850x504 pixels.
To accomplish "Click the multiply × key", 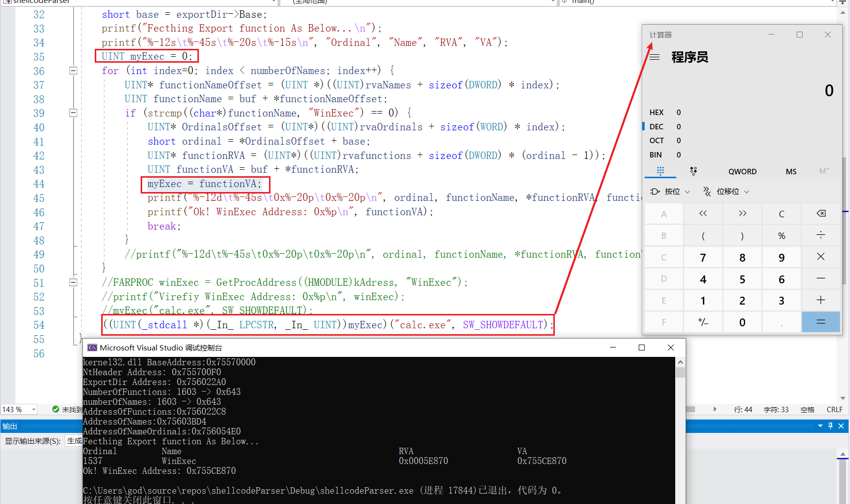I will click(821, 257).
